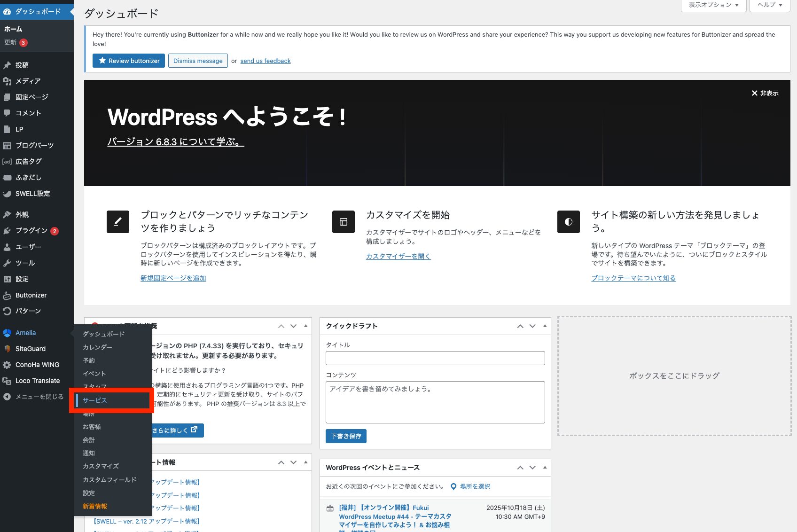Image resolution: width=797 pixels, height=532 pixels.
Task: Open the ヘルプ dropdown tab
Action: 769,5
